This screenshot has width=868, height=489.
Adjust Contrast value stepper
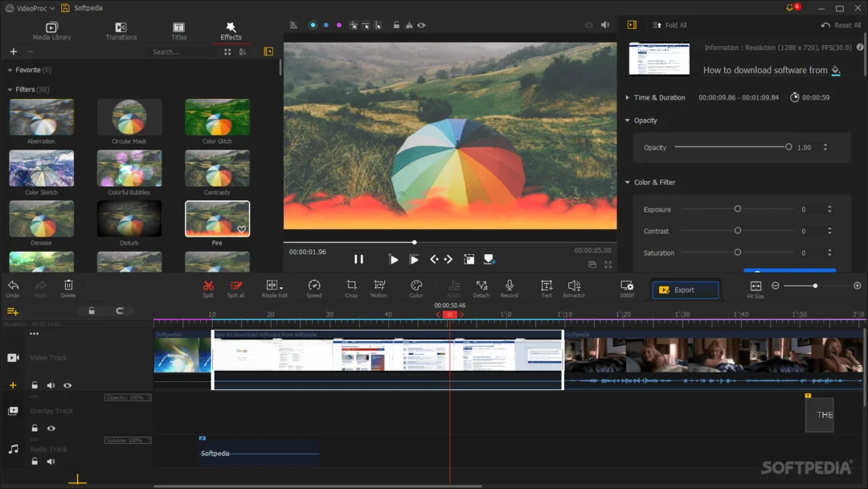point(829,231)
